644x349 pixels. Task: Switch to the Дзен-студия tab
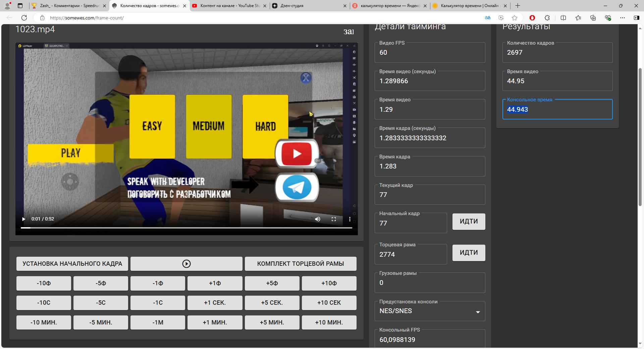point(309,6)
